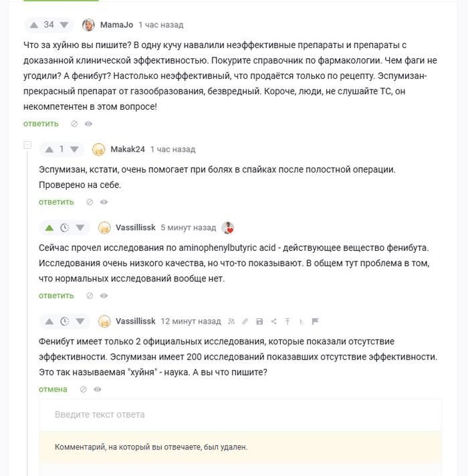Image resolution: width=468 pixels, height=476 pixels.
Task: Collapse the reply thread under MamaJo
Action: point(27,144)
